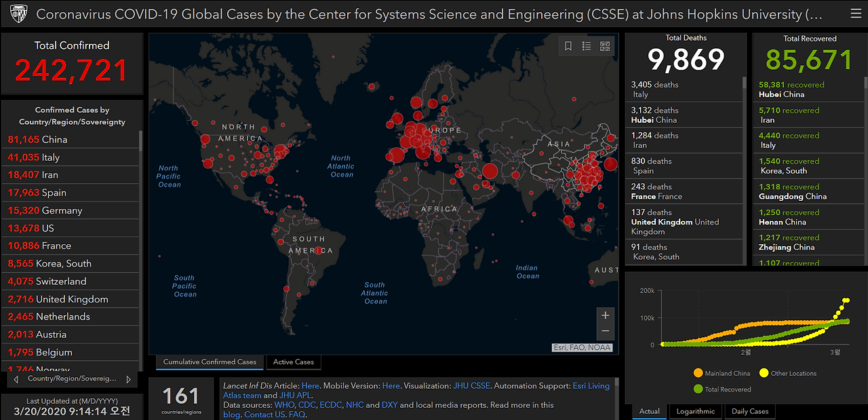Switch to Active Cases map tab
The width and height of the screenshot is (868, 420).
[293, 362]
